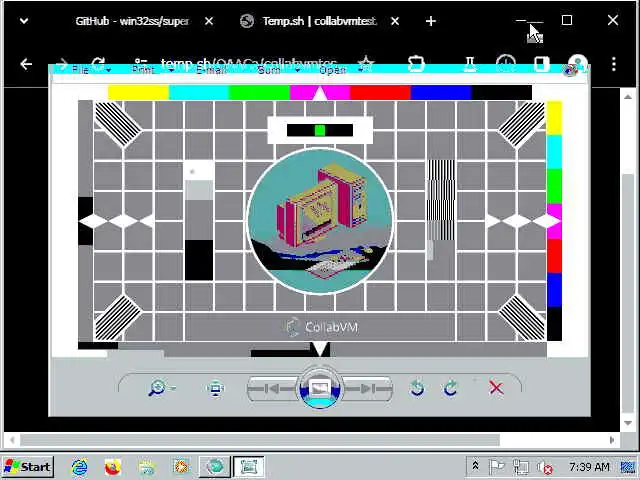Open the browser labs flask icon
Image resolution: width=640 pixels, height=480 pixels.
point(470,62)
